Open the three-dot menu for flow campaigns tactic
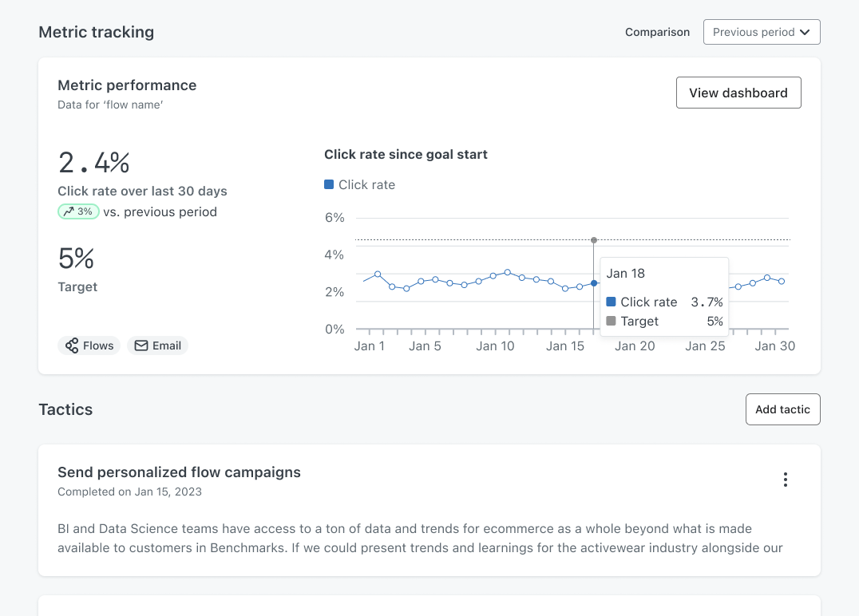This screenshot has height=616, width=859. click(x=785, y=480)
